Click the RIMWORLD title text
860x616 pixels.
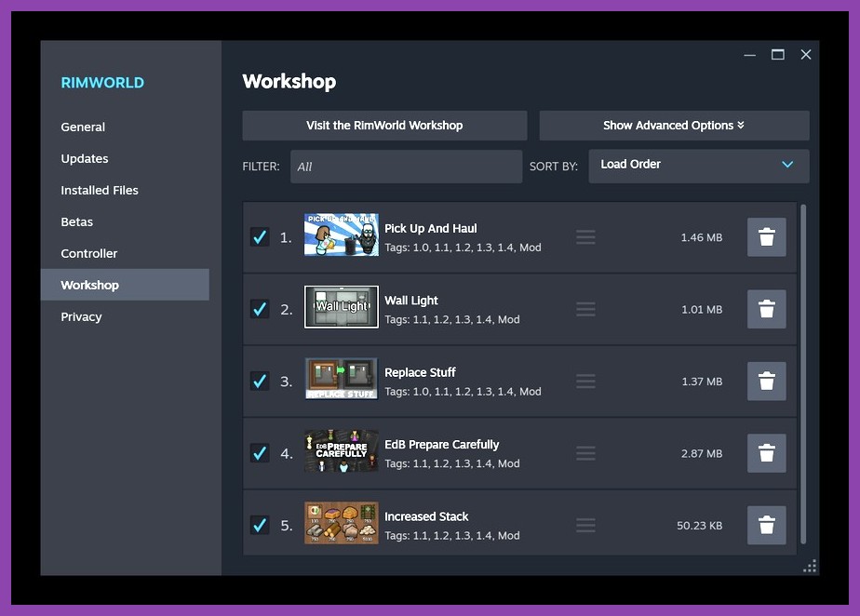(x=102, y=83)
